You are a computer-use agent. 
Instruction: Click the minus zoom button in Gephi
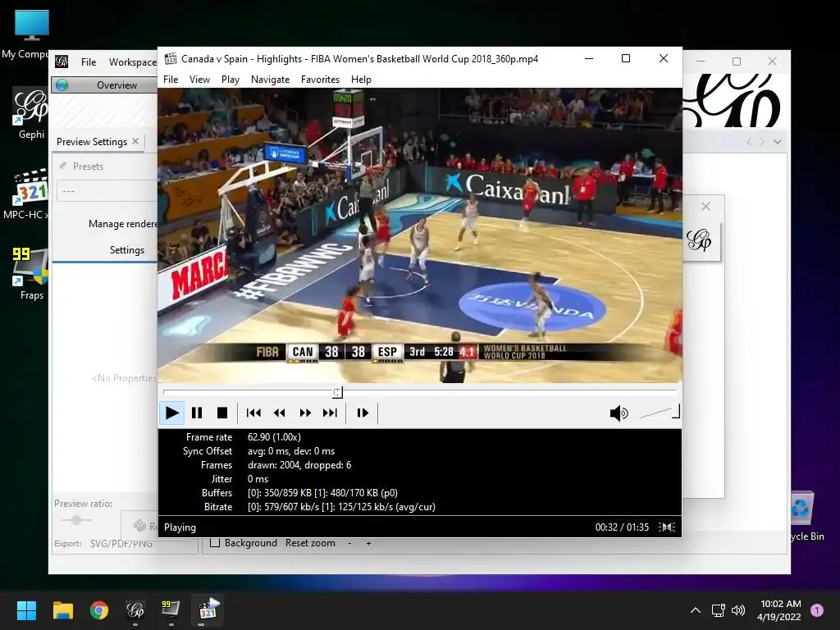pos(349,543)
